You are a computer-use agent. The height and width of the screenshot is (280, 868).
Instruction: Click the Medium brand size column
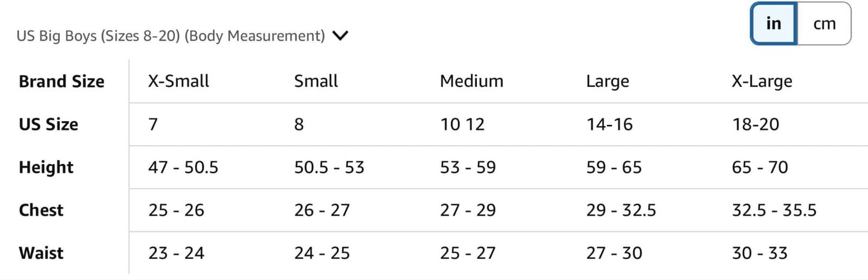click(x=471, y=81)
